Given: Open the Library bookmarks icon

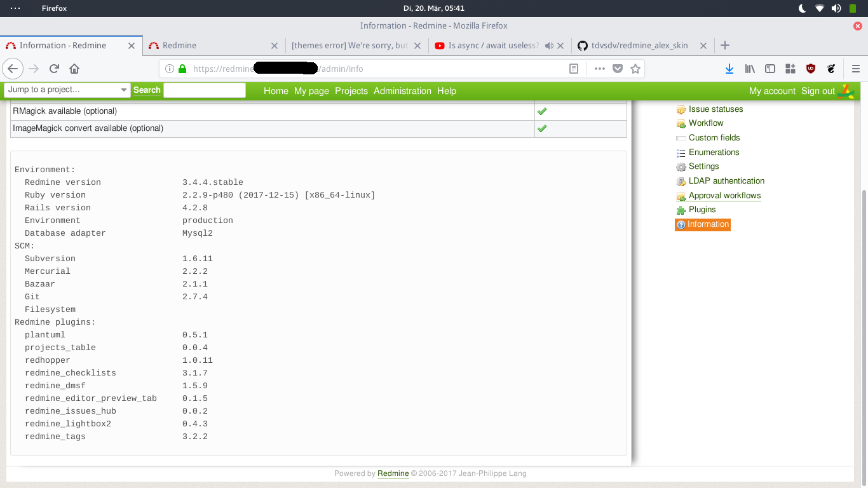Looking at the screenshot, I should 750,69.
